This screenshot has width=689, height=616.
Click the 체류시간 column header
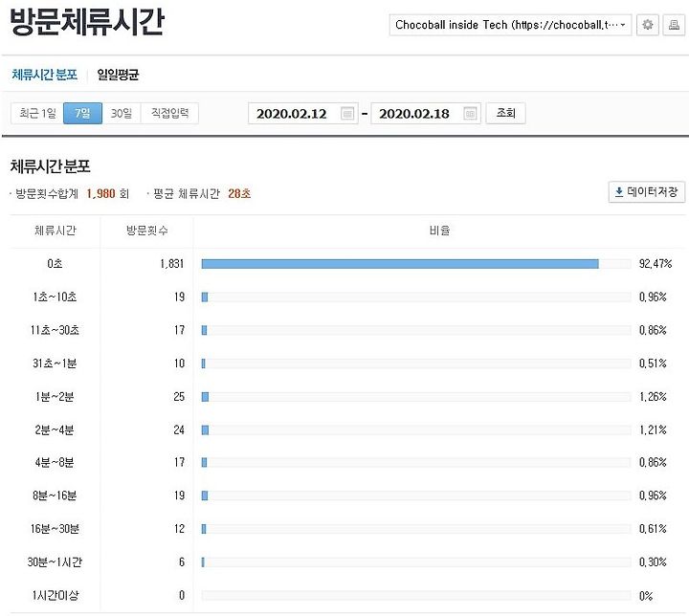[56, 231]
